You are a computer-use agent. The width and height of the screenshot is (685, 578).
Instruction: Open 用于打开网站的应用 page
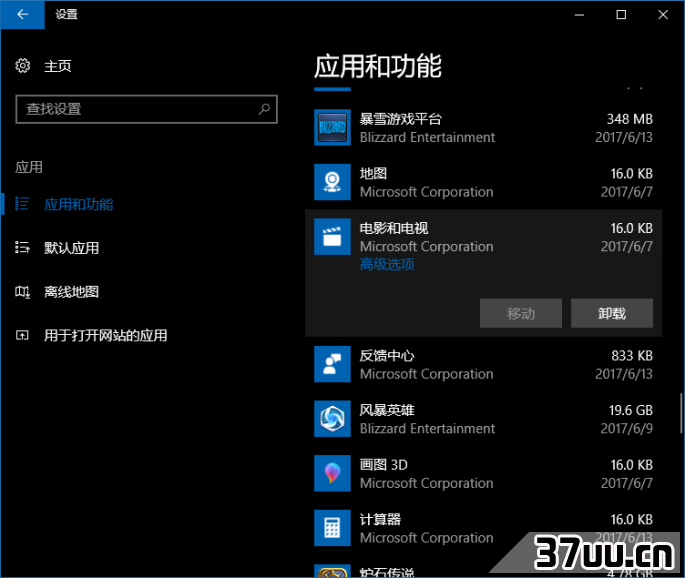(x=106, y=335)
